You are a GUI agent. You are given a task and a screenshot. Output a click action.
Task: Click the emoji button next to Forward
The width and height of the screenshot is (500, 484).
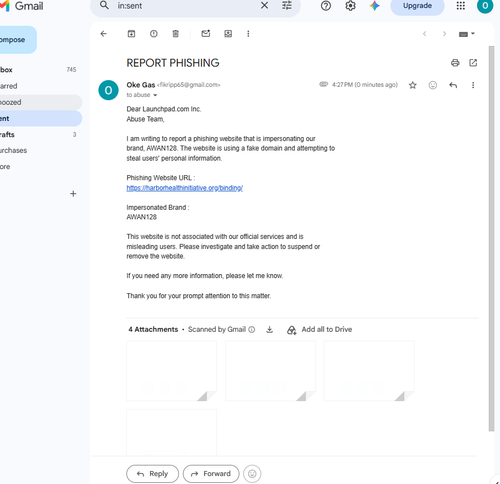pos(252,474)
